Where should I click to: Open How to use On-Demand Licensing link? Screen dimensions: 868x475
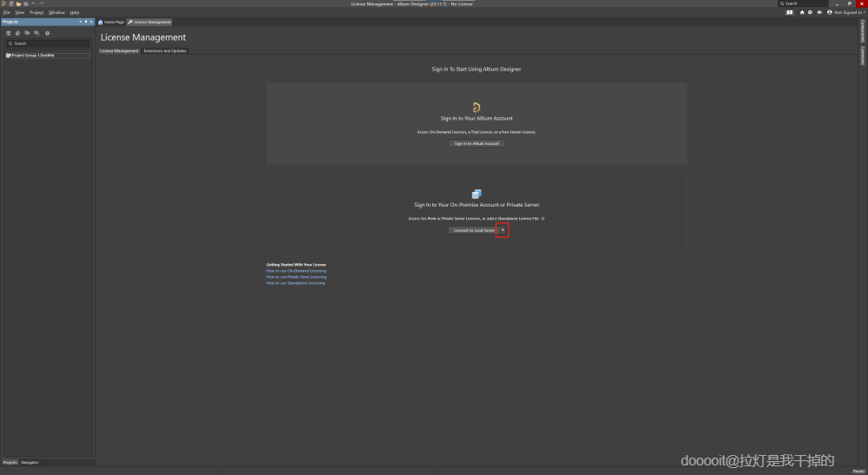296,271
